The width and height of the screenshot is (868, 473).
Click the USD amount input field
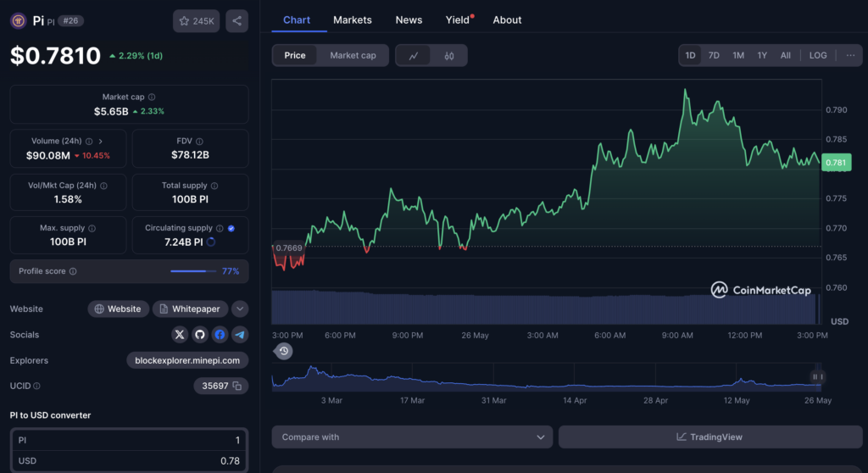pyautogui.click(x=129, y=461)
